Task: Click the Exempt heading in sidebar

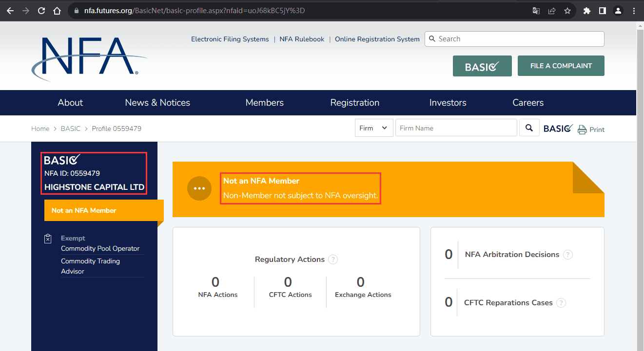Action: tap(73, 238)
